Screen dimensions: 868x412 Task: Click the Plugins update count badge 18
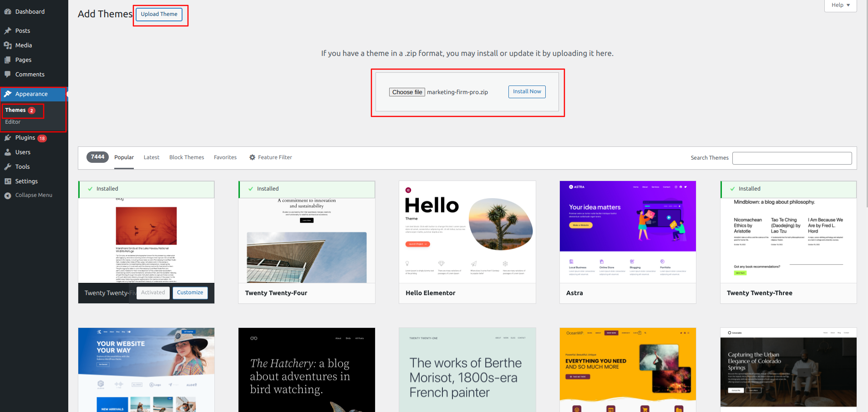[42, 138]
